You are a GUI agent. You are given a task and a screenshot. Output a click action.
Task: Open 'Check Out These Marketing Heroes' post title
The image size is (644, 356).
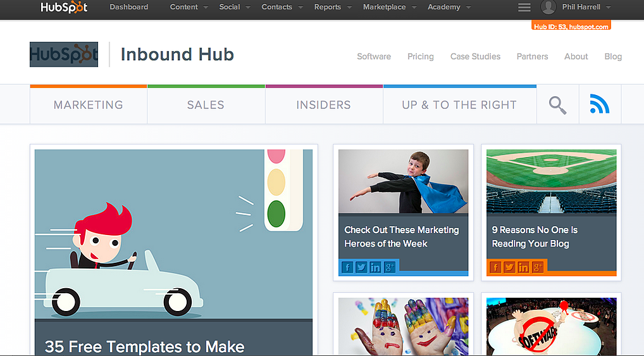click(x=401, y=237)
